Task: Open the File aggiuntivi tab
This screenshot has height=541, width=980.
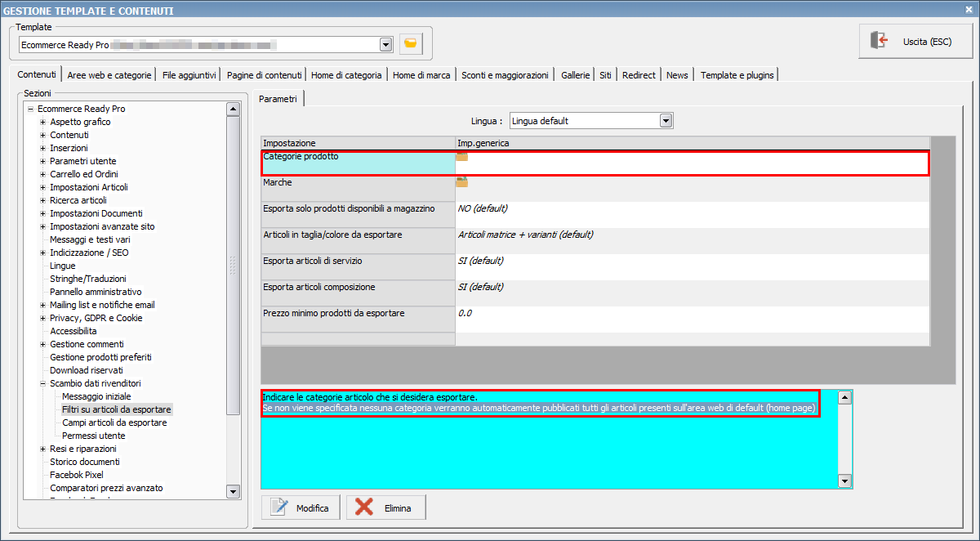Action: (189, 75)
